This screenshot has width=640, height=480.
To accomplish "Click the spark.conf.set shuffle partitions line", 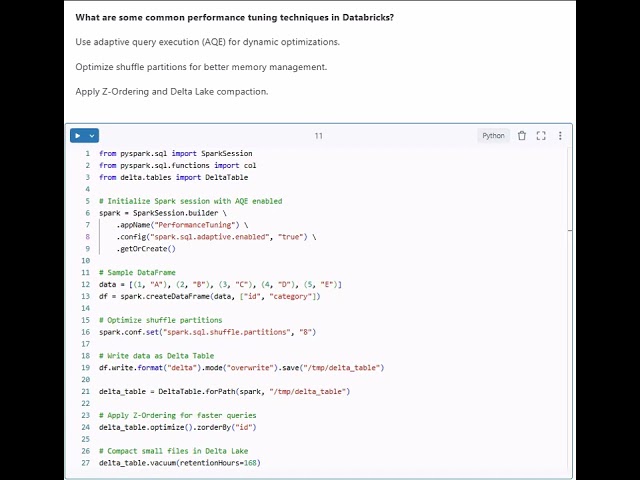I will 208,332.
